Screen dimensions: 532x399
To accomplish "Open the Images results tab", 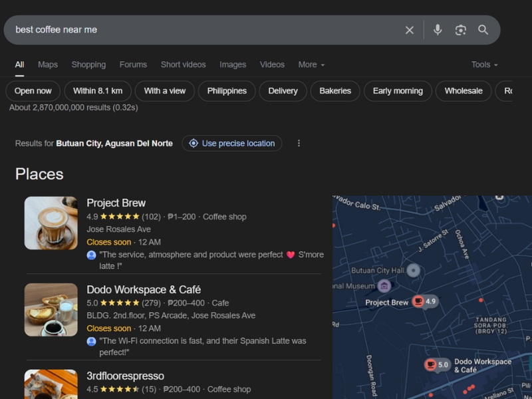I will click(x=233, y=65).
